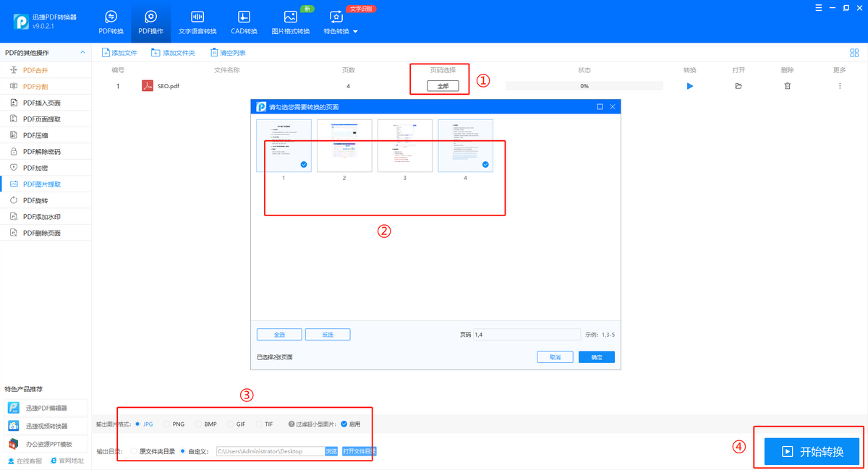868x470 pixels.
Task: Select page 3 thumbnail in dialog
Action: point(405,145)
